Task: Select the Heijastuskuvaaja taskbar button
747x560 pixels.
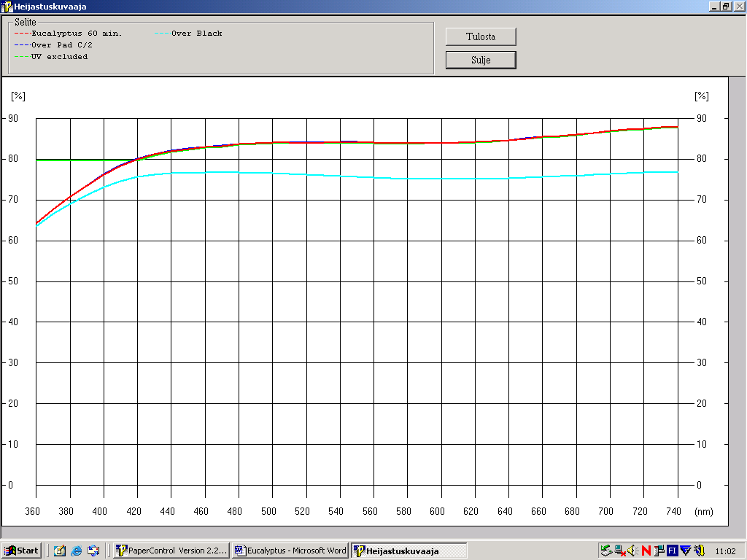Action: tap(409, 551)
